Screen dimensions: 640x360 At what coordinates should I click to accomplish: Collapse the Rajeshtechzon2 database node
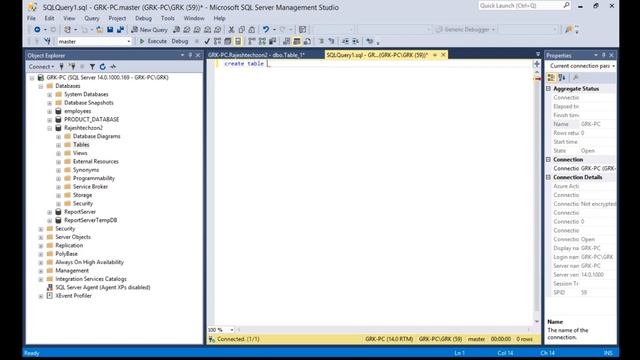pyautogui.click(x=49, y=128)
